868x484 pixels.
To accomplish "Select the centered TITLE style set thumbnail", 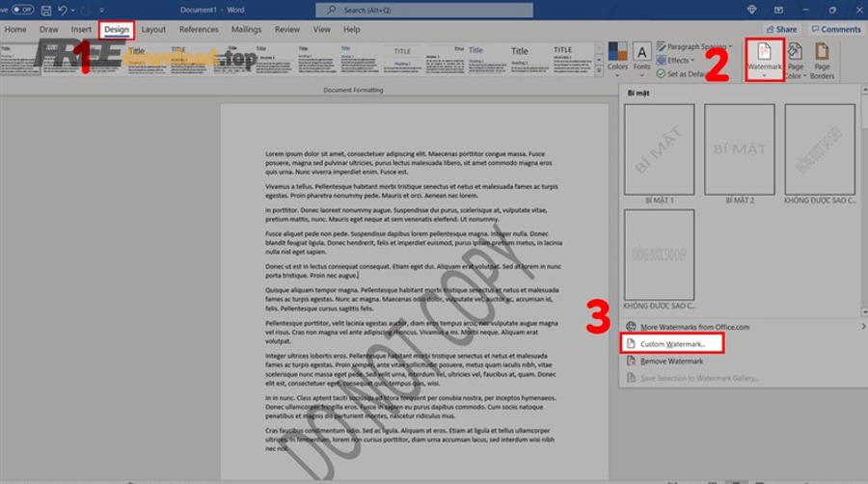I will point(402,59).
